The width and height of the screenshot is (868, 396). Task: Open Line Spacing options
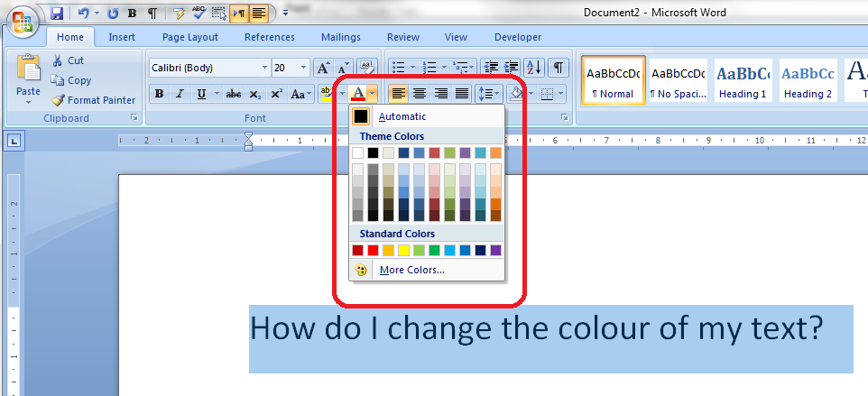(489, 94)
